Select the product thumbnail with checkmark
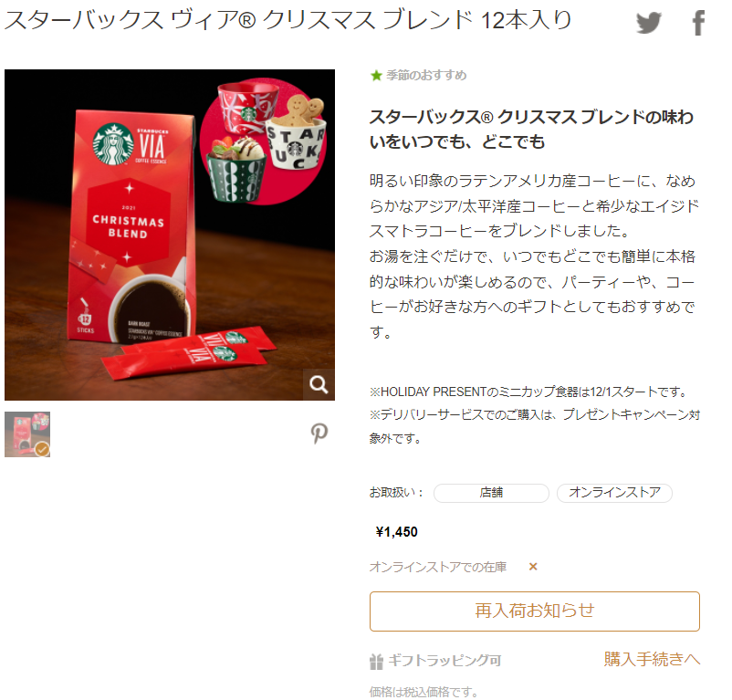This screenshot has width=732, height=700. click(x=27, y=434)
